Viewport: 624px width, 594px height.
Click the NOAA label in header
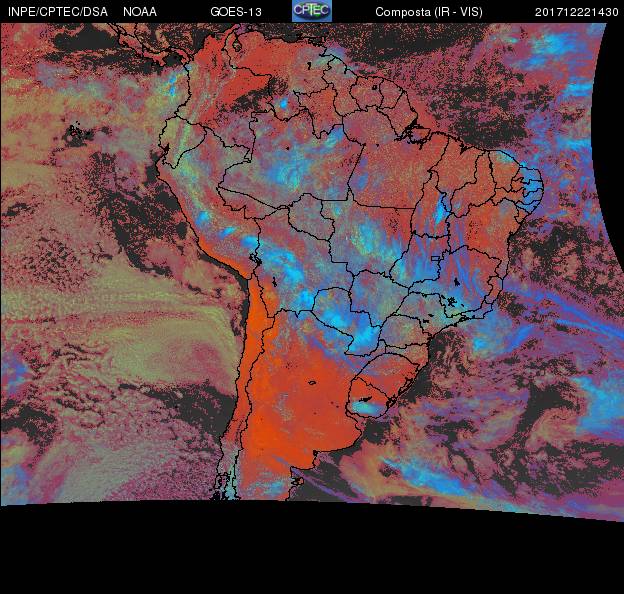pyautogui.click(x=140, y=12)
